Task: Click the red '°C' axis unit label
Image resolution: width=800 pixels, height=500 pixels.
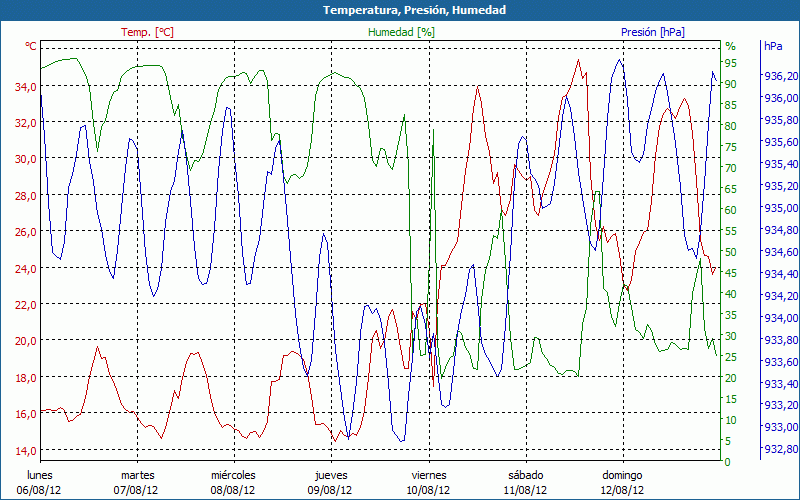Action: tap(31, 46)
